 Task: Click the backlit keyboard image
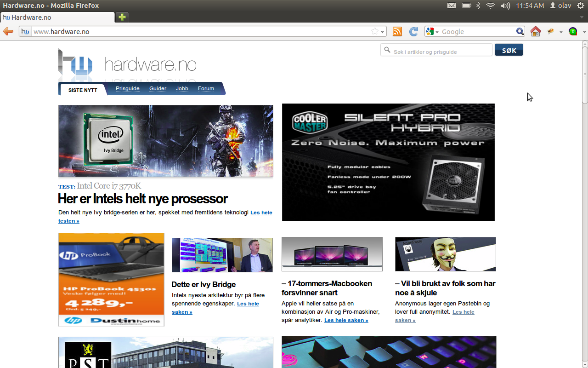click(389, 352)
